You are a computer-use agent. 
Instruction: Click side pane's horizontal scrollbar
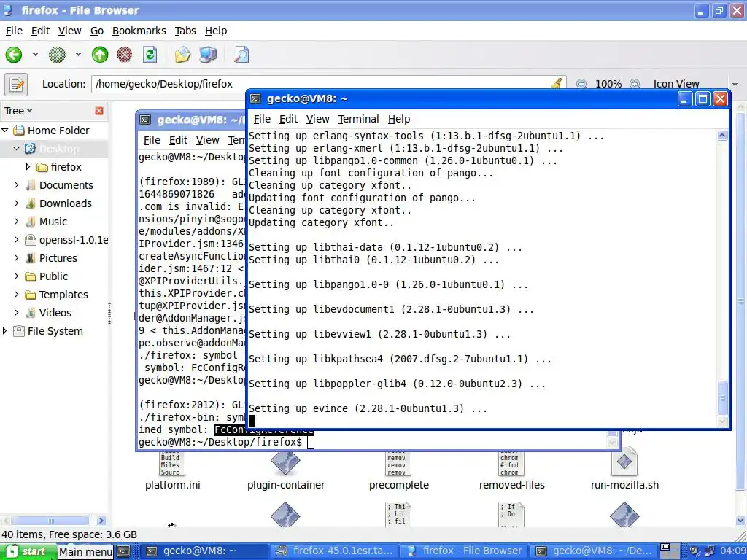pos(51,521)
